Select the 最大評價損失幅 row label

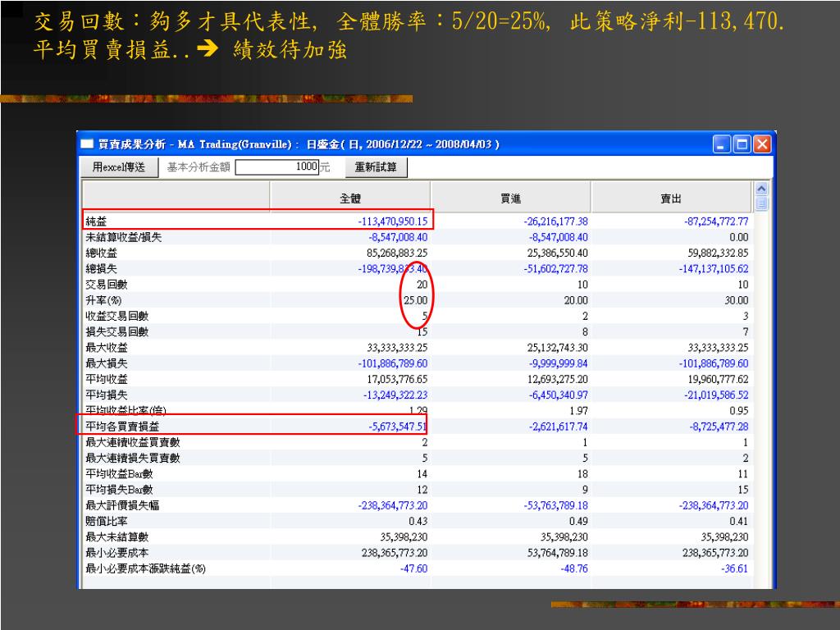123,505
